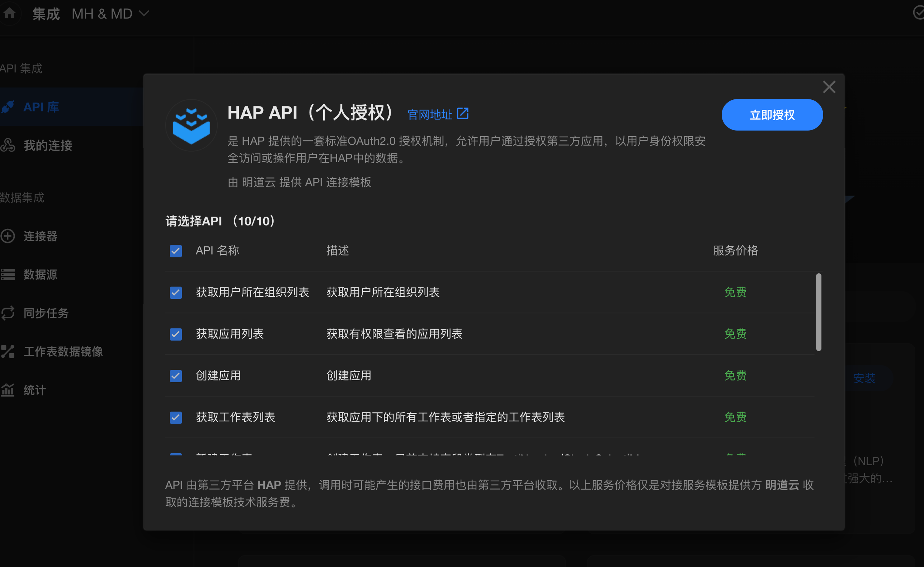Viewport: 924px width, 567px height.
Task: Click the 描述 column header
Action: 338,250
